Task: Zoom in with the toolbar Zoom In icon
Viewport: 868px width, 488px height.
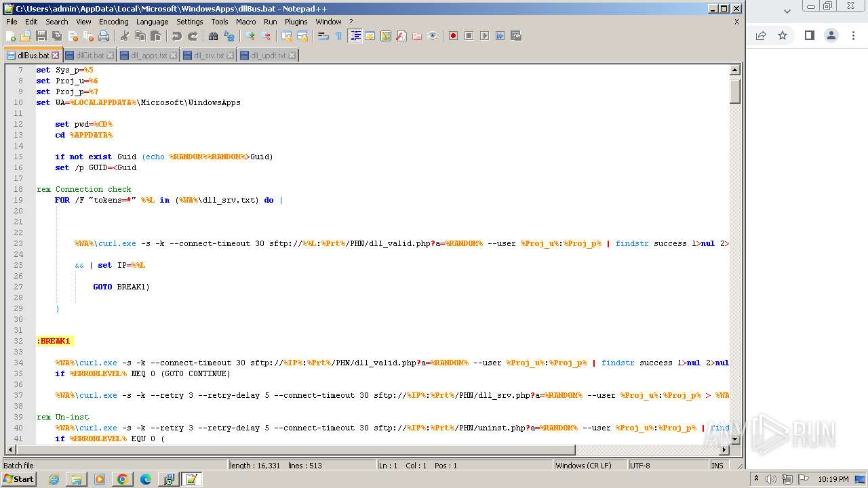Action: [x=250, y=36]
